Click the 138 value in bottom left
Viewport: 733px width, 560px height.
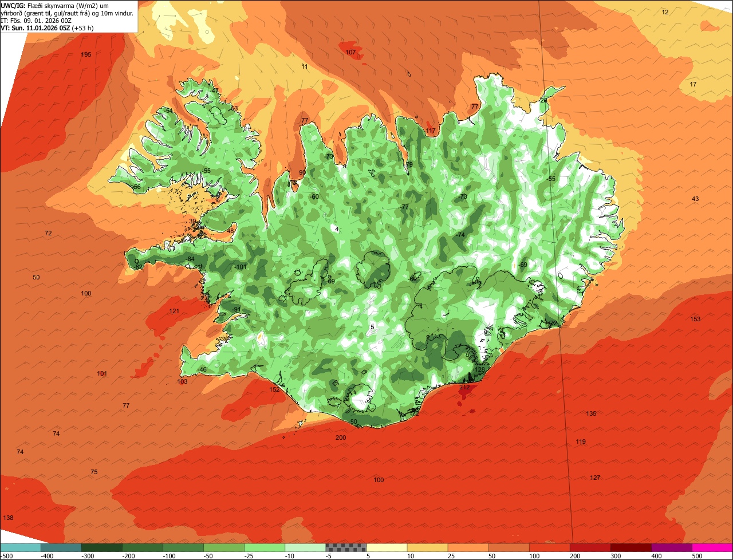point(8,518)
